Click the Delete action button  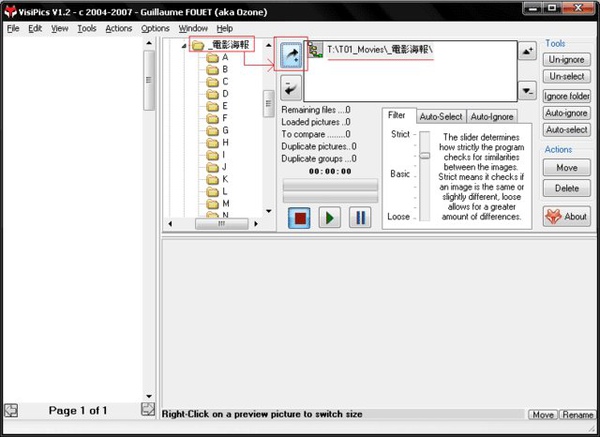(567, 188)
